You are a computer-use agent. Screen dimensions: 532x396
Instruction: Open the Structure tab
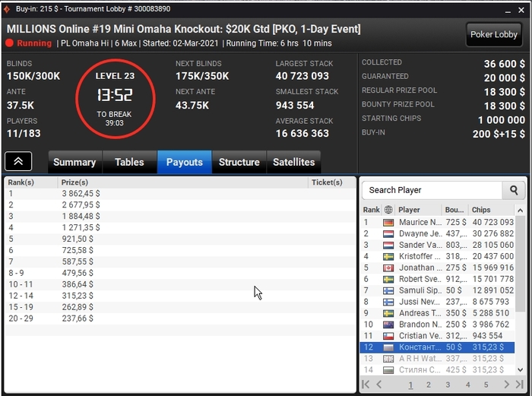(x=239, y=162)
